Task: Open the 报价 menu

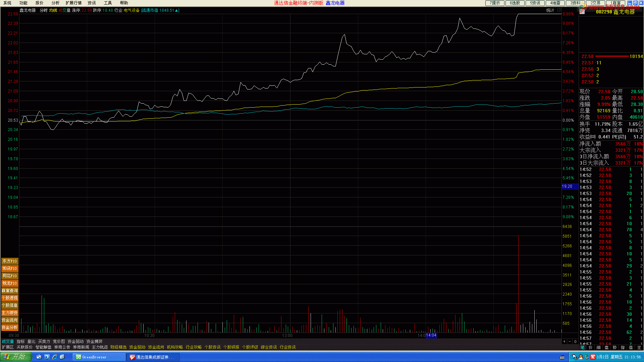Action: click(x=40, y=3)
